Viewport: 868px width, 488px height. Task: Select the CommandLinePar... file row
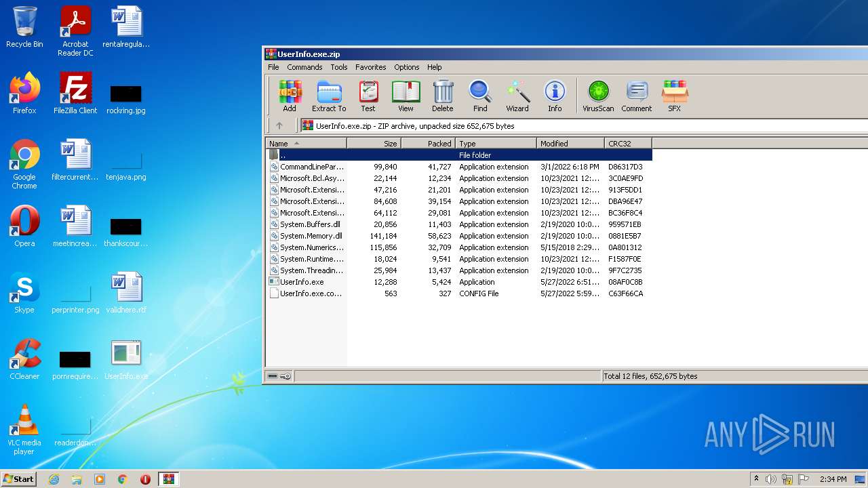click(458, 167)
